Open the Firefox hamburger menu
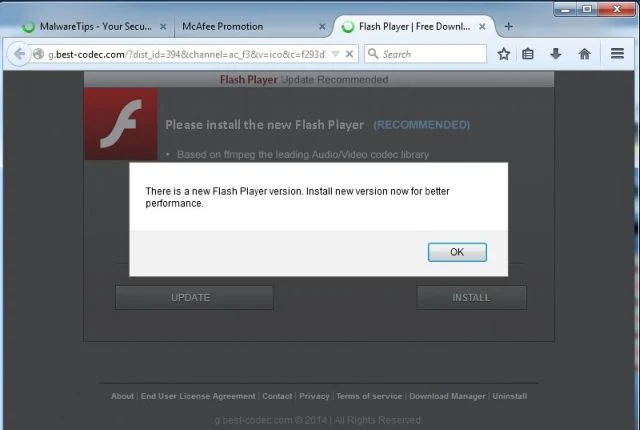Viewport: 640px width, 430px height. click(x=617, y=53)
